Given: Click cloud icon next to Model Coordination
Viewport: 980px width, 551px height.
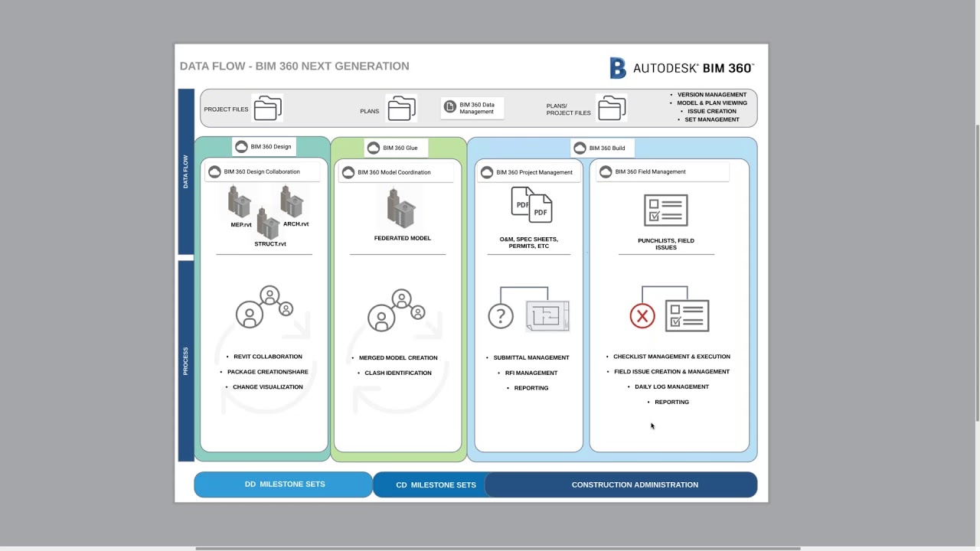Looking at the screenshot, I should (x=348, y=172).
